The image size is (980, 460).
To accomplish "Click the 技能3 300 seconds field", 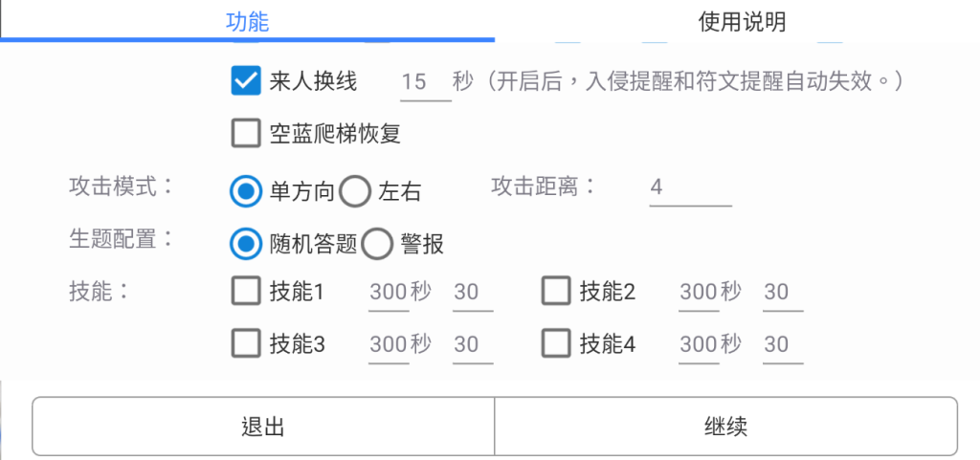I will point(389,345).
